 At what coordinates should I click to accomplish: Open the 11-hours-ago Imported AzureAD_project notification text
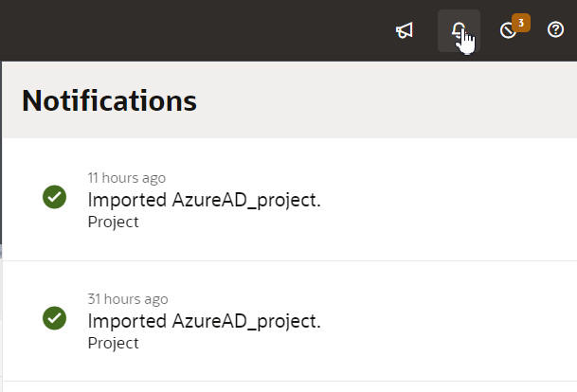204,200
